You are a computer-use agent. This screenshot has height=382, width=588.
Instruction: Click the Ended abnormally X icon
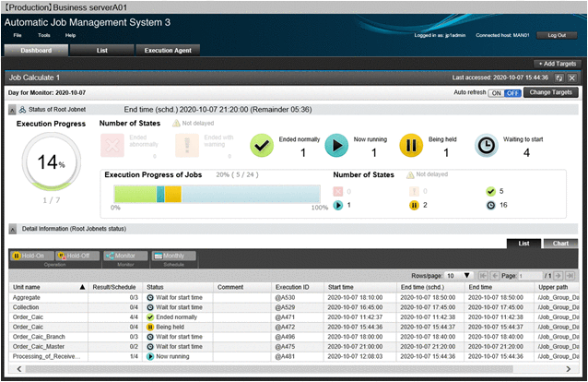point(112,145)
